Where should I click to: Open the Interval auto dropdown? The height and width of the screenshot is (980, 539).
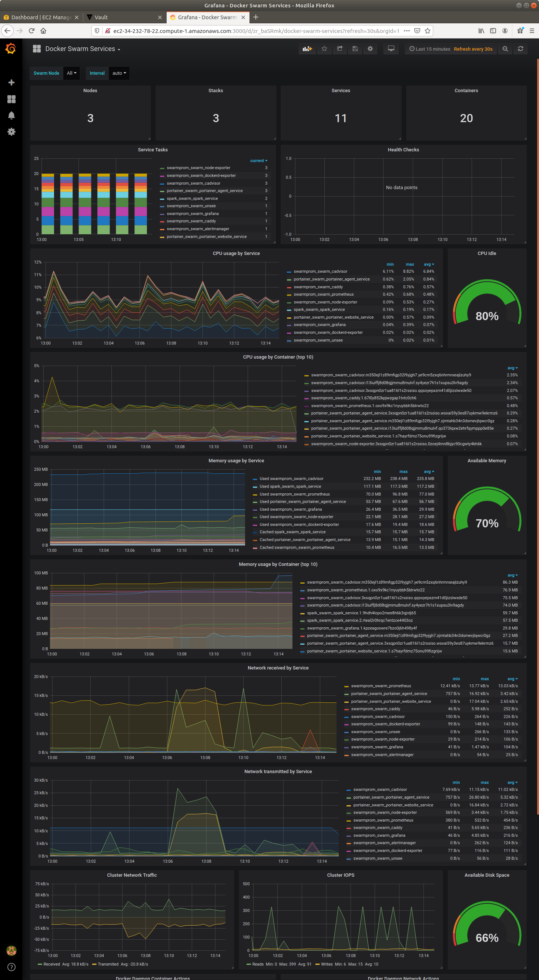click(119, 73)
